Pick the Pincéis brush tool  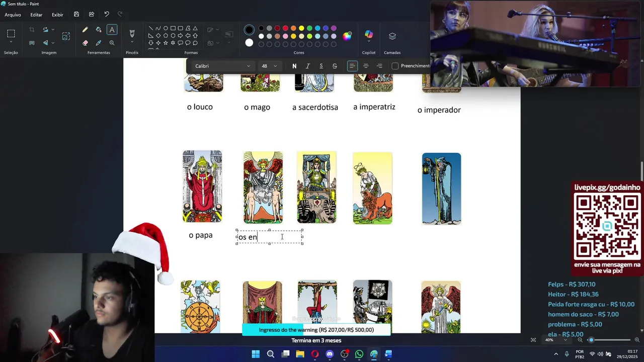click(132, 34)
